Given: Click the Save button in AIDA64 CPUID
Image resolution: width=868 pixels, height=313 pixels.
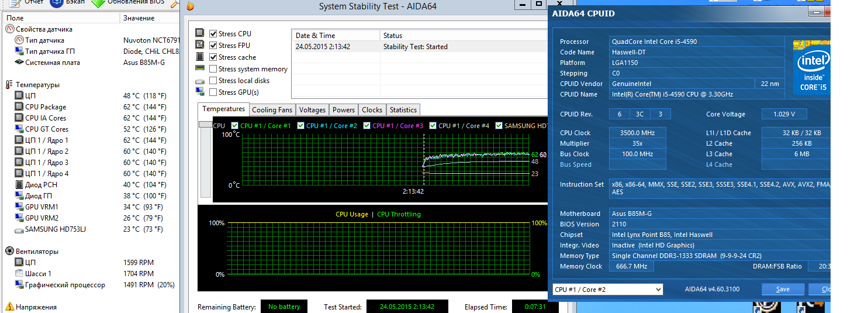Looking at the screenshot, I should pyautogui.click(x=783, y=290).
